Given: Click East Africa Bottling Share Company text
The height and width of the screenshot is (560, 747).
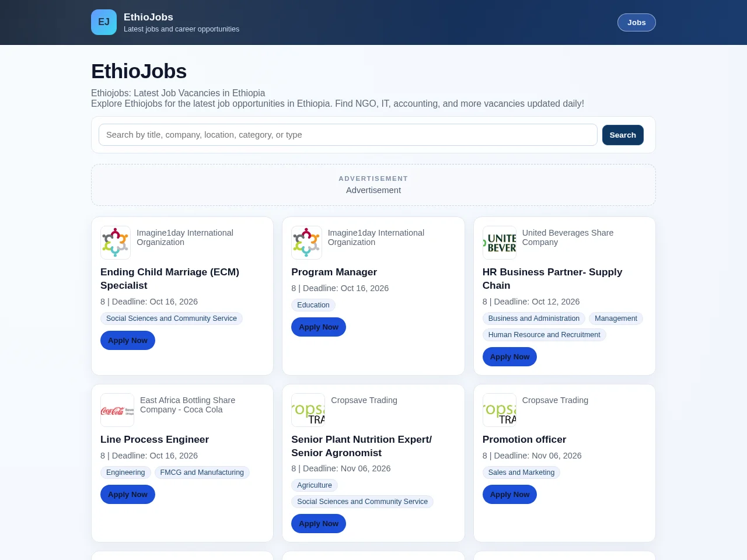Looking at the screenshot, I should 188,405.
